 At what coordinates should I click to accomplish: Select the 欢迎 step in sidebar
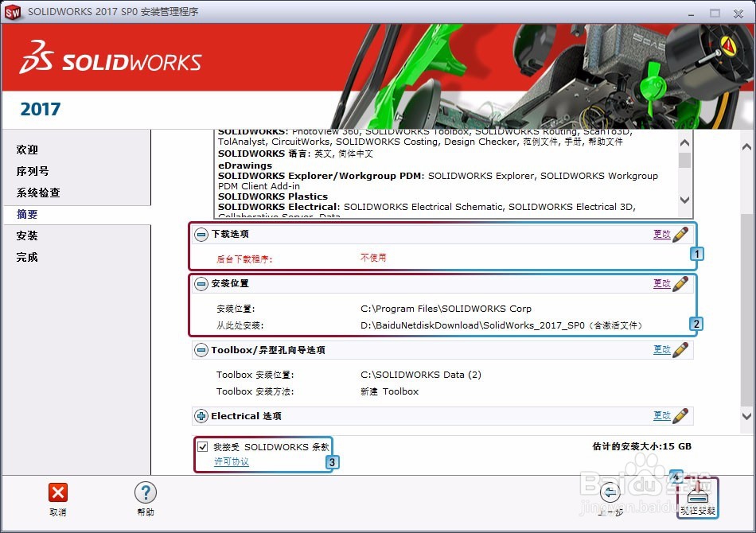tap(27, 150)
